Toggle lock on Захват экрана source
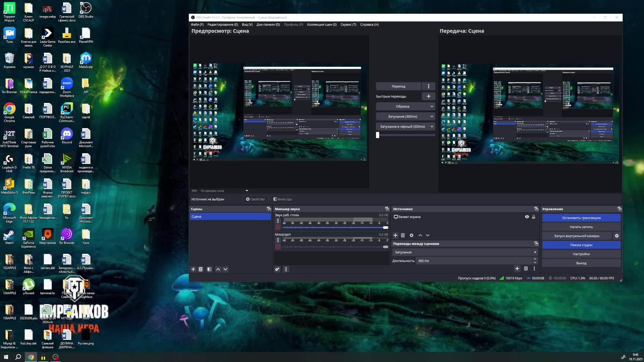Viewport: 644px width, 362px height. 534,217
